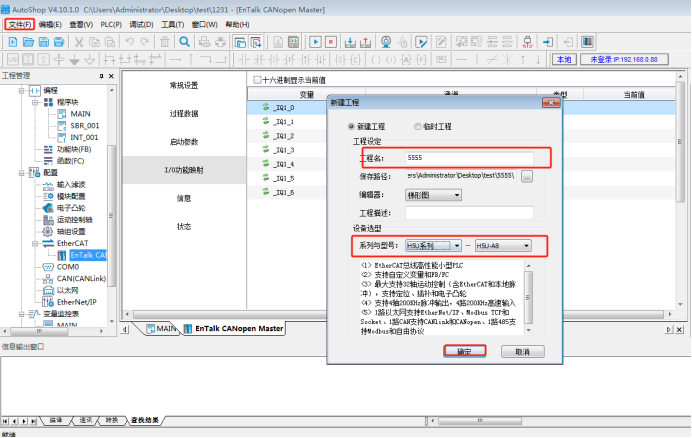692x438 pixels.
Task: Click the Delete trash can icon
Action: [165, 42]
